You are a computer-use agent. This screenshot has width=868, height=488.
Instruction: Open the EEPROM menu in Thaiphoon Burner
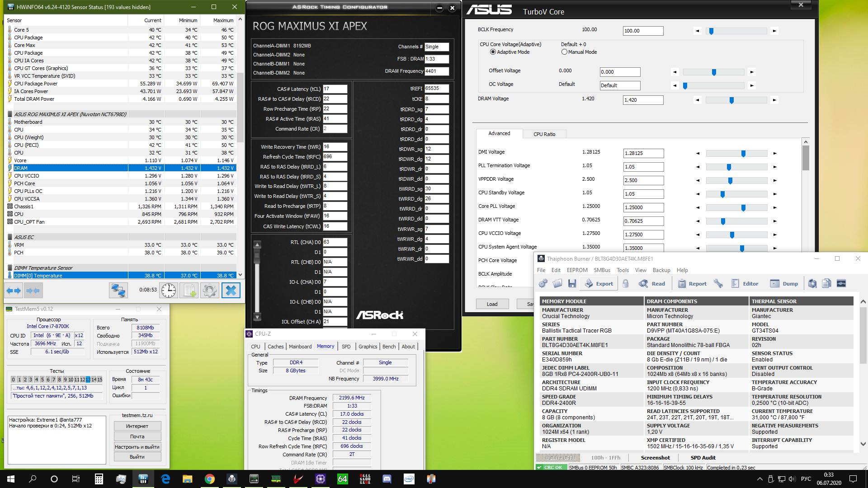pyautogui.click(x=577, y=270)
